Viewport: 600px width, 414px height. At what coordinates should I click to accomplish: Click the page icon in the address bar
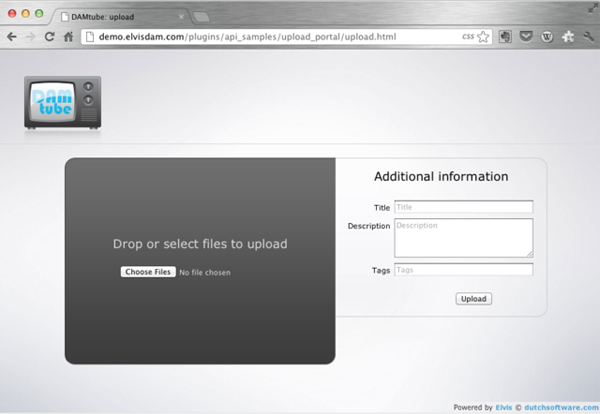coord(90,37)
